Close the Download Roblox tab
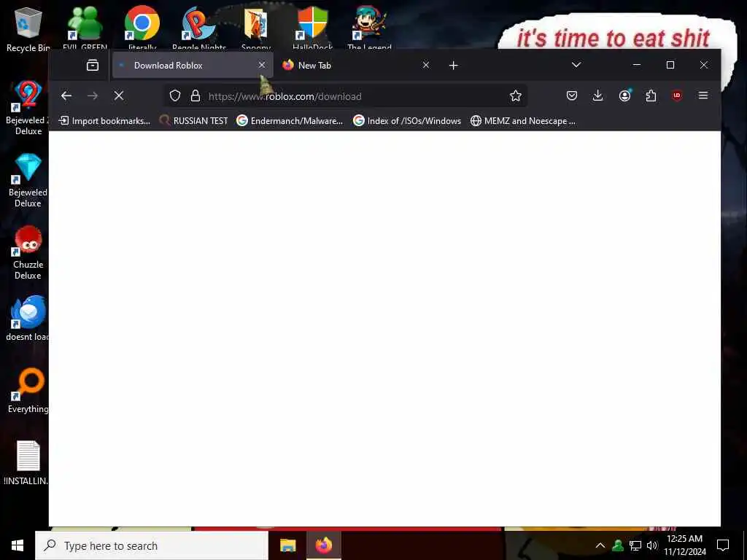747x560 pixels. [262, 65]
